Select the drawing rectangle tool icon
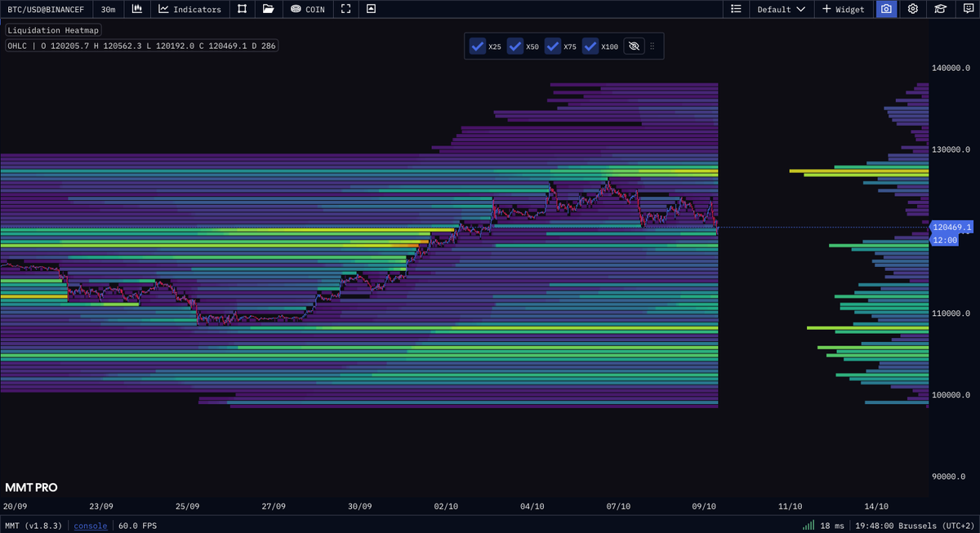 (x=242, y=9)
